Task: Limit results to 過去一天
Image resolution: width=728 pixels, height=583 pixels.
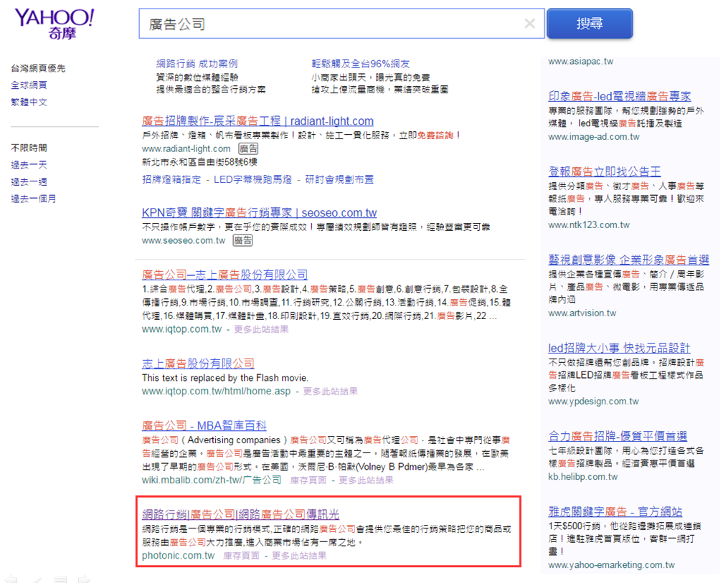Action: [x=29, y=165]
